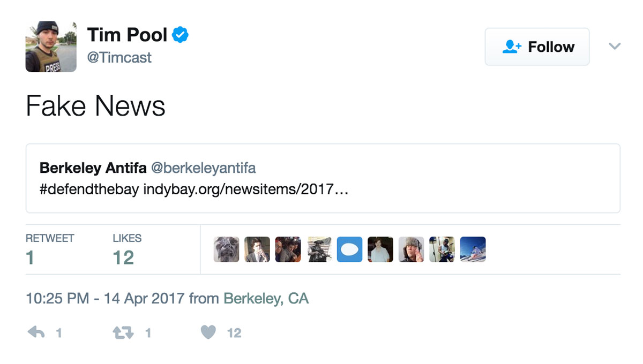Screen dimensions: 643x364
Task: Click the first liker avatar (statue face)
Action: (226, 249)
